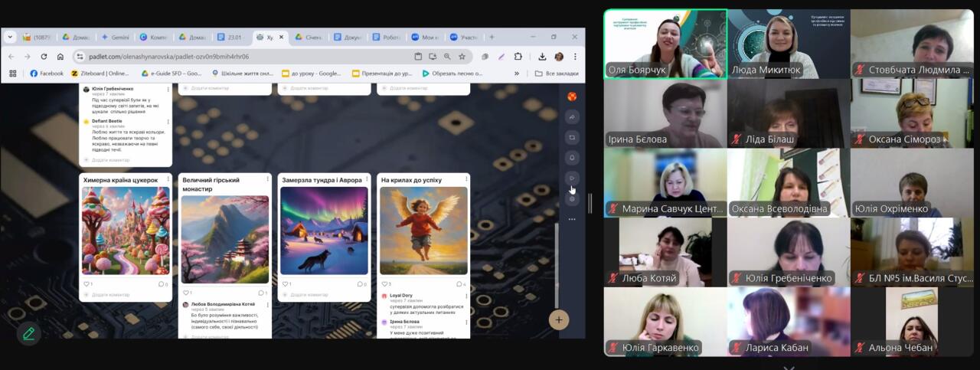The width and height of the screenshot is (980, 370).
Task: Switch to the 'Січень' Drive tab
Action: (309, 37)
